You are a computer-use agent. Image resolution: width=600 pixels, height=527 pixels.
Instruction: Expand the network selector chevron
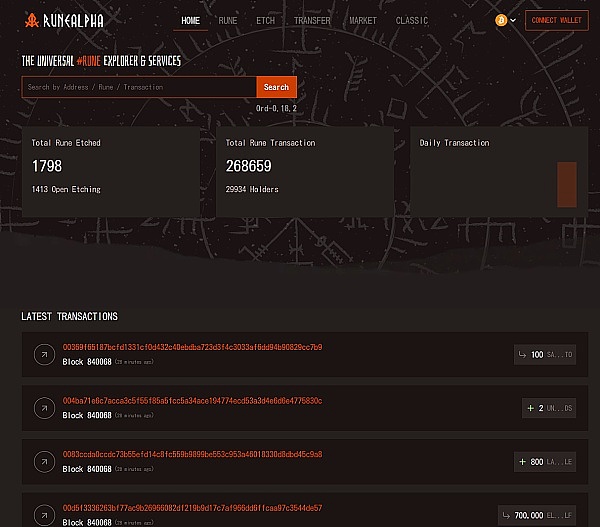pos(513,20)
